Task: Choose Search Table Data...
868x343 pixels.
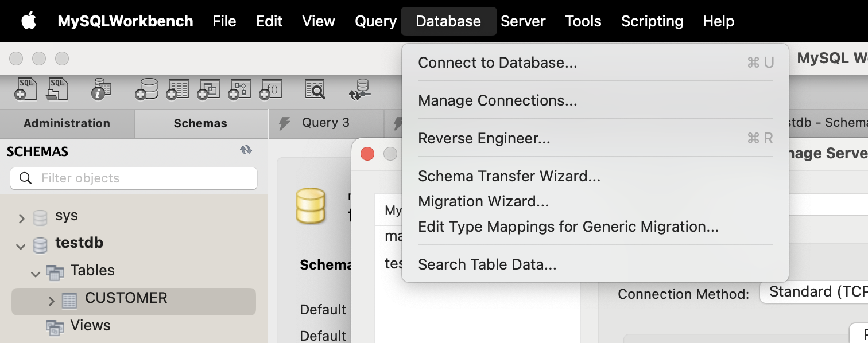Action: click(x=595, y=264)
